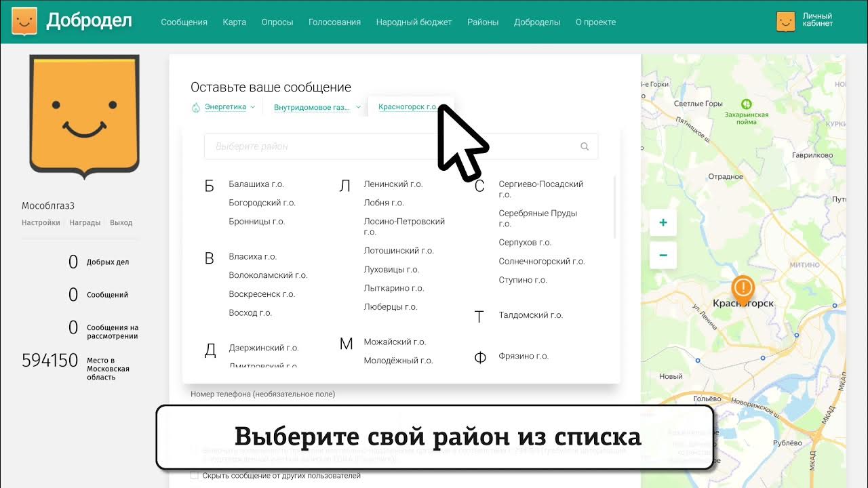This screenshot has width=868, height=488.
Task: Zoom out on the map with the minus button
Action: pyautogui.click(x=663, y=256)
